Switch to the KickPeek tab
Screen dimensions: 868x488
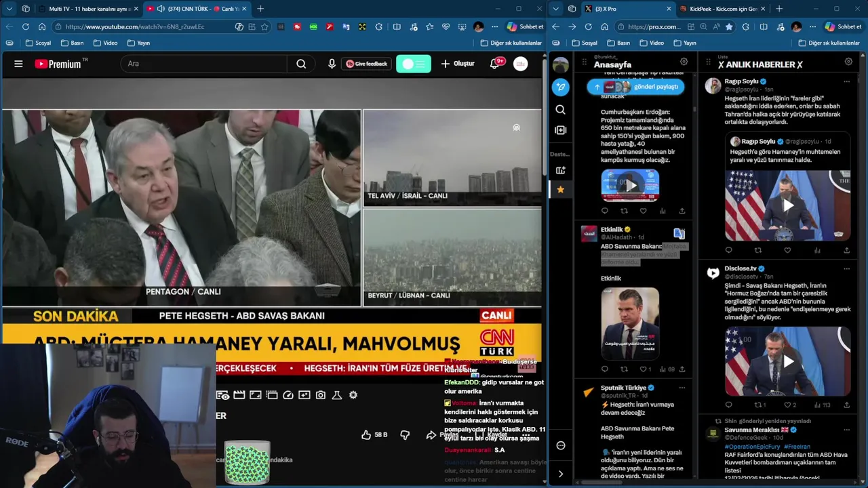tap(722, 9)
